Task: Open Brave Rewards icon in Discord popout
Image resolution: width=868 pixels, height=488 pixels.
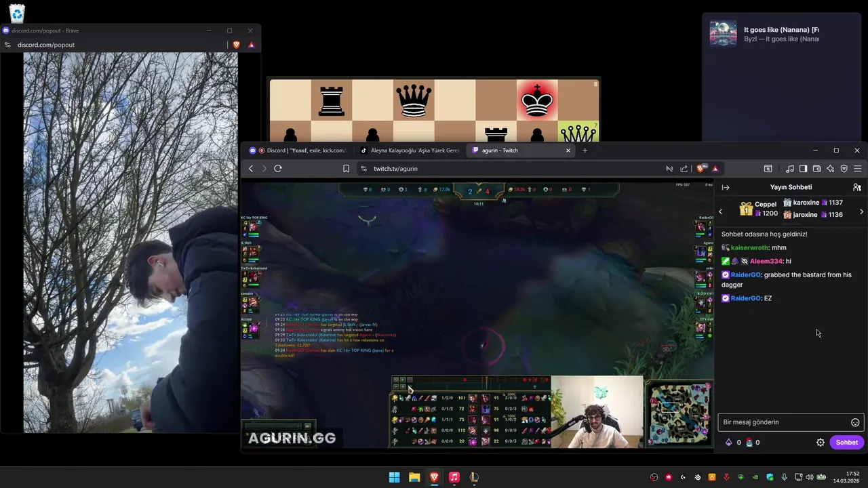Action: tap(252, 45)
